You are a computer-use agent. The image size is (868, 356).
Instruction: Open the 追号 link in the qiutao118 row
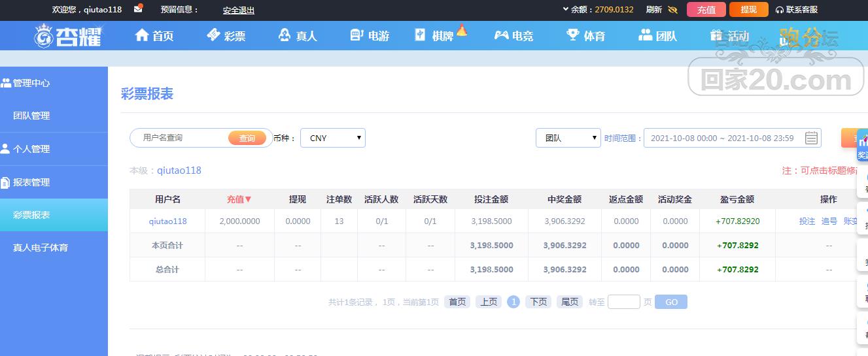point(829,221)
